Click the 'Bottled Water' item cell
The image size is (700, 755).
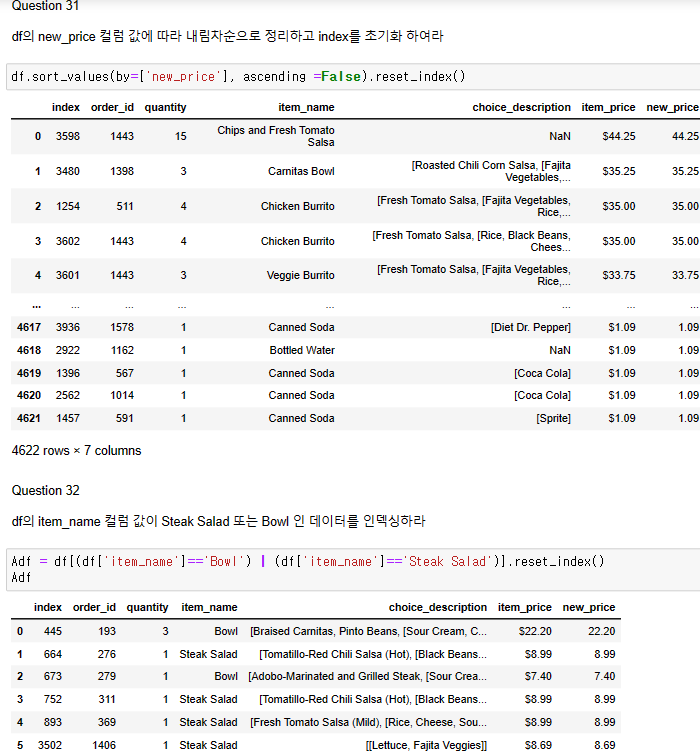coord(302,351)
